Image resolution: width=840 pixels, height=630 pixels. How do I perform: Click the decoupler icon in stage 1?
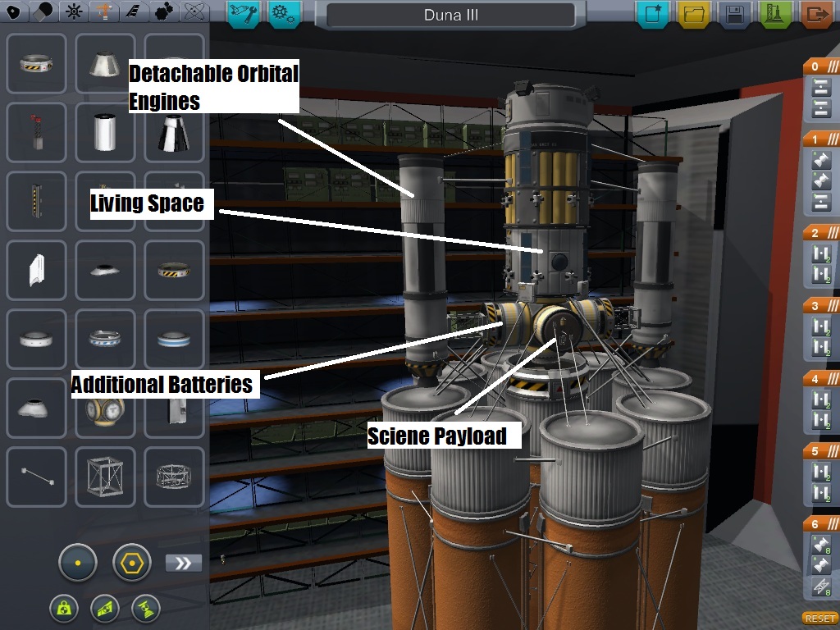(821, 203)
